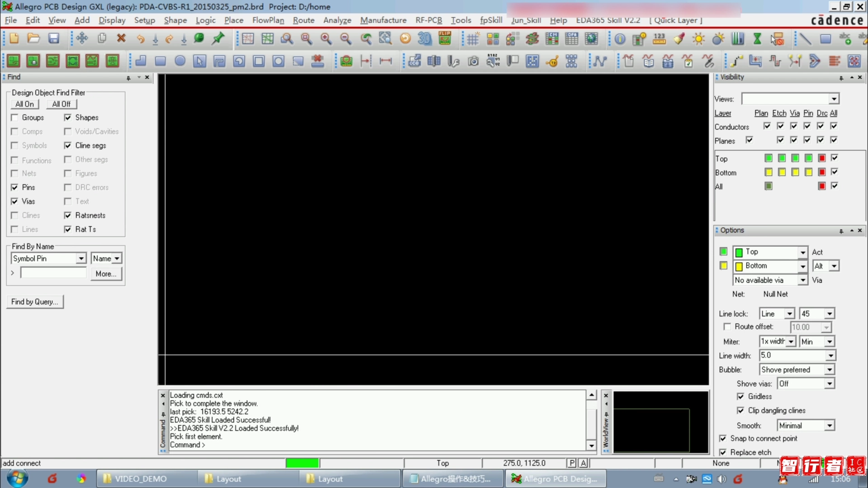
Task: Select the Add Line tool icon
Action: click(806, 38)
